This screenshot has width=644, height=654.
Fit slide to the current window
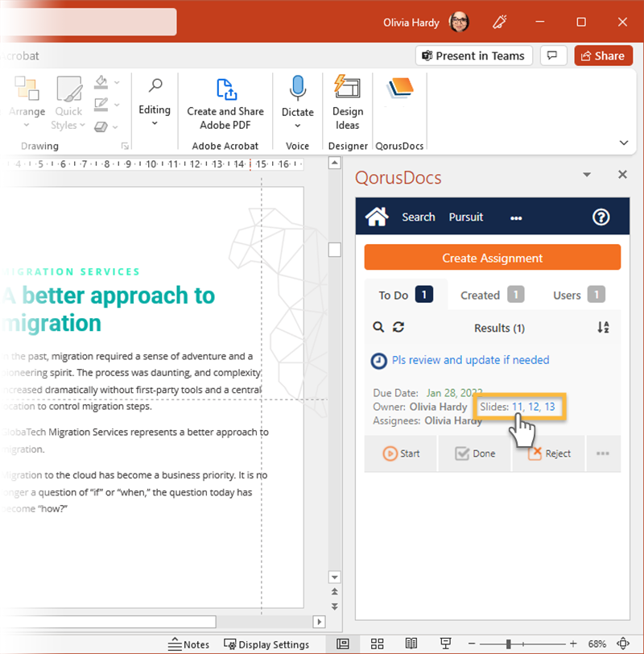click(x=623, y=644)
